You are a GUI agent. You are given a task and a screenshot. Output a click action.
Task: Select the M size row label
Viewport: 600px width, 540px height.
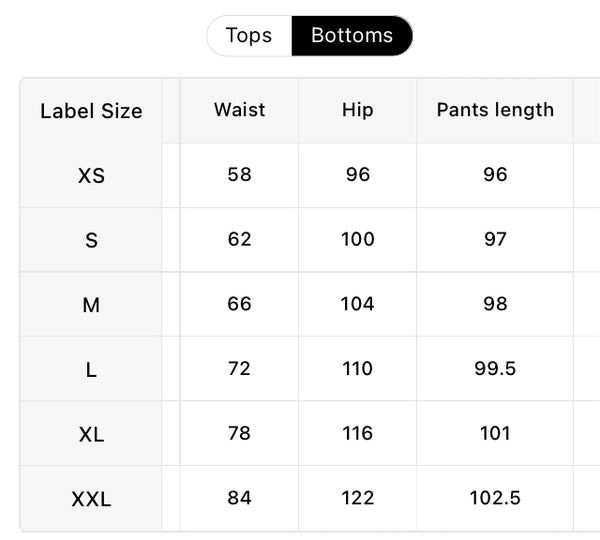(x=91, y=305)
